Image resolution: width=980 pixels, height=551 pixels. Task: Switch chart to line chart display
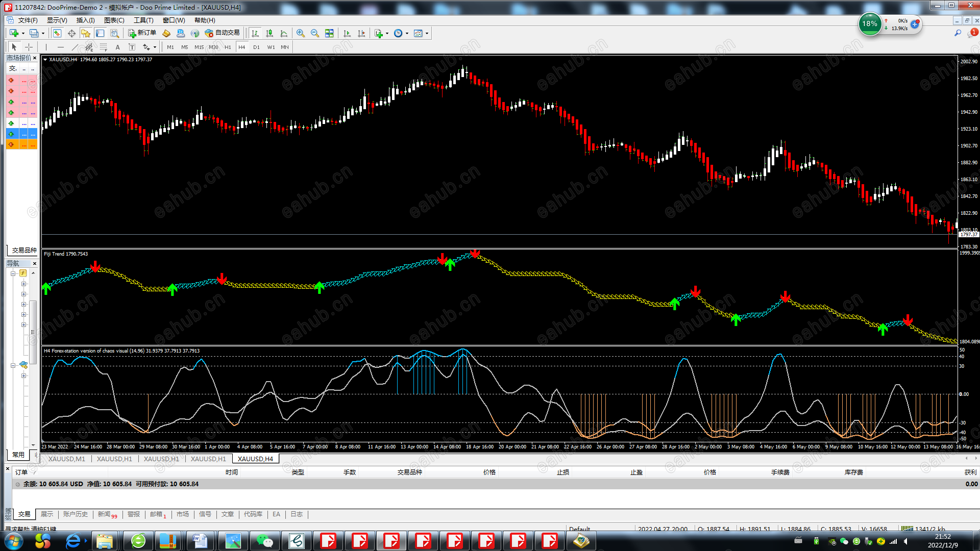(284, 33)
